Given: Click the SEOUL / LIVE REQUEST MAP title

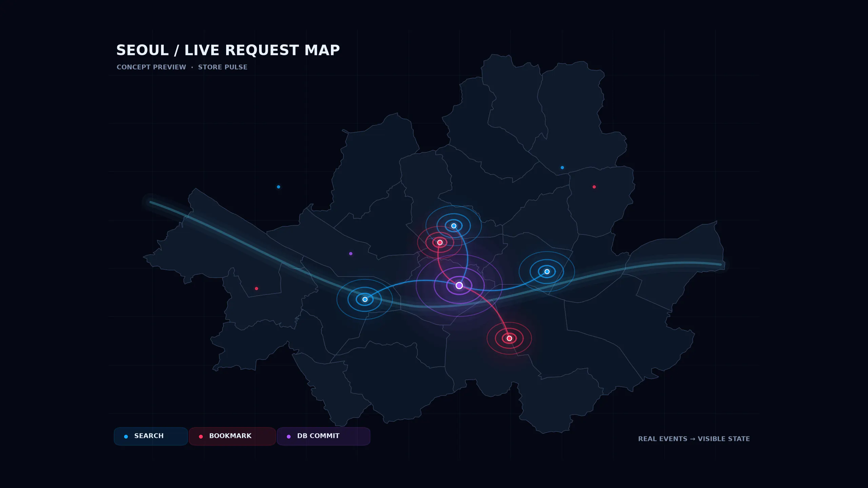Looking at the screenshot, I should [228, 50].
